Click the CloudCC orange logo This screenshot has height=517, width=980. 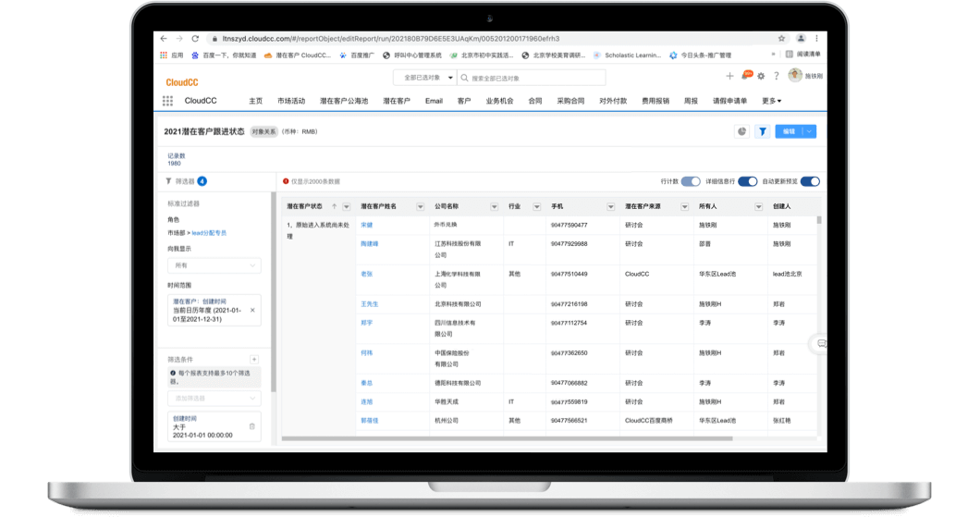pos(182,82)
